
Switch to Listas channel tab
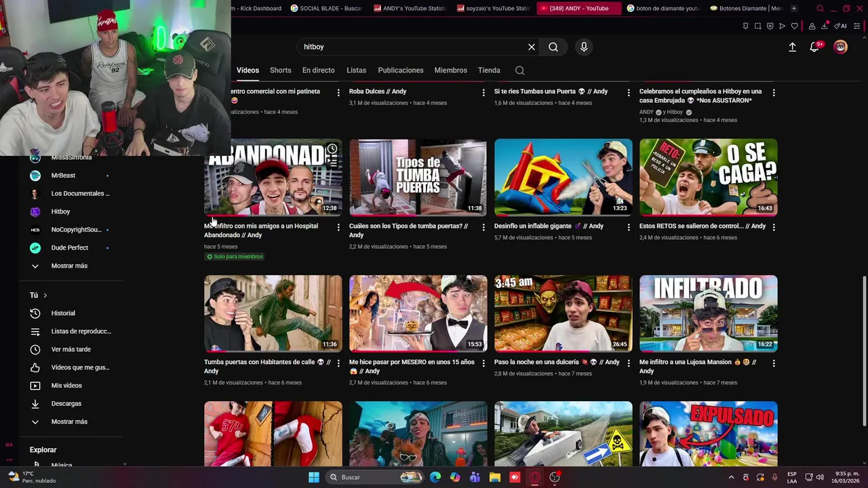[x=356, y=70]
